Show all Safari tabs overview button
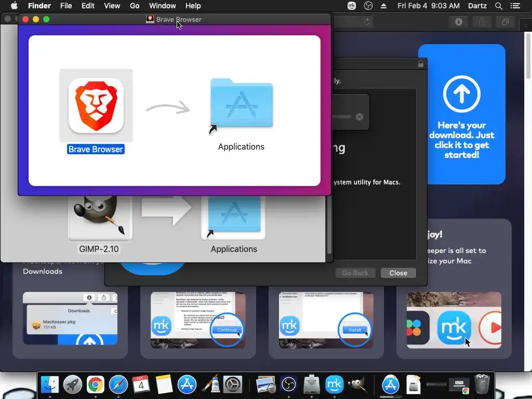This screenshot has height=399, width=532. (505, 22)
